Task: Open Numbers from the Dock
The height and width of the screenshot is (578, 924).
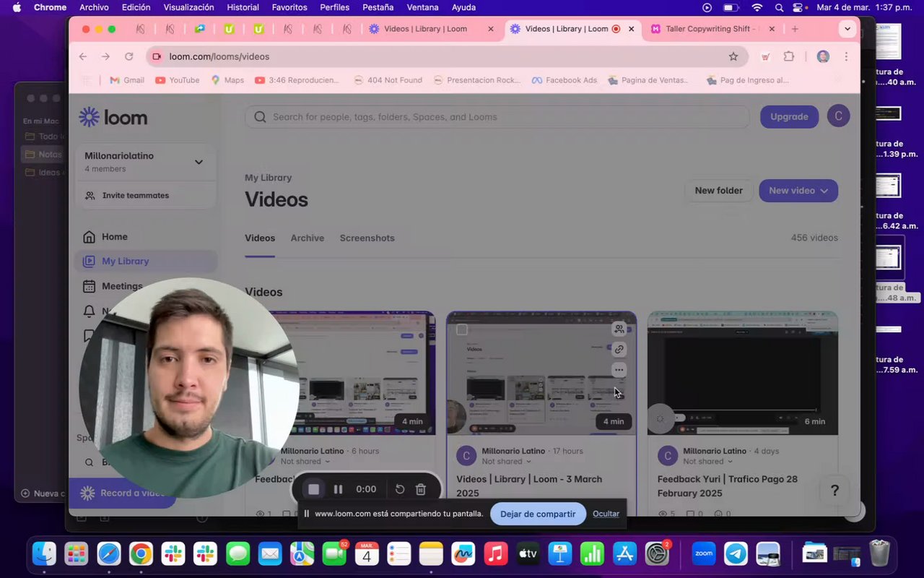Action: pos(592,554)
